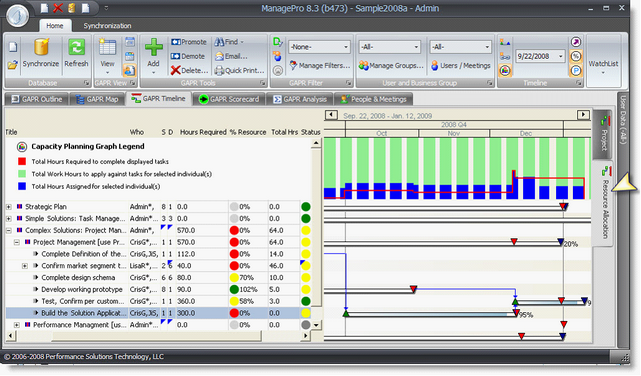Viewport: 641px width, 376px height.
Task: Click the triangle markers icon atop Timeline group
Action: 505,42
